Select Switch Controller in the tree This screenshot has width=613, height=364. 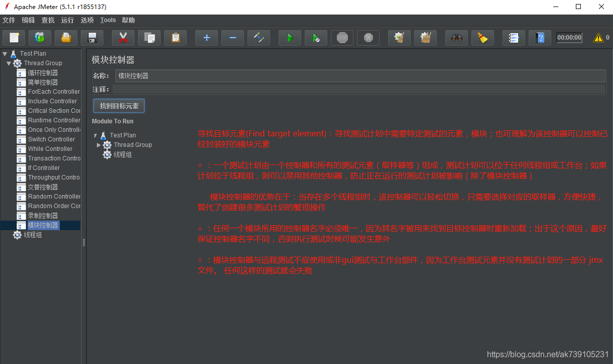pyautogui.click(x=51, y=139)
